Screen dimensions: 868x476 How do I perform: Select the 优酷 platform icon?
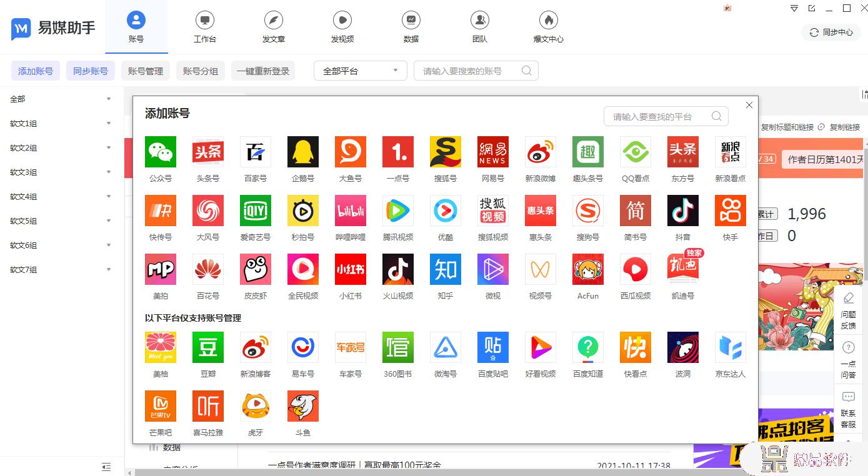pos(446,211)
